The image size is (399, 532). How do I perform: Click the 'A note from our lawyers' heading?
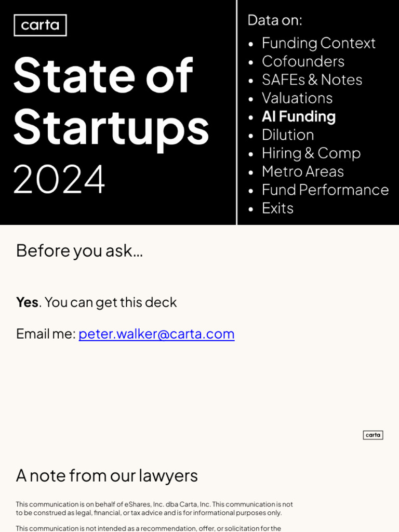click(x=107, y=475)
